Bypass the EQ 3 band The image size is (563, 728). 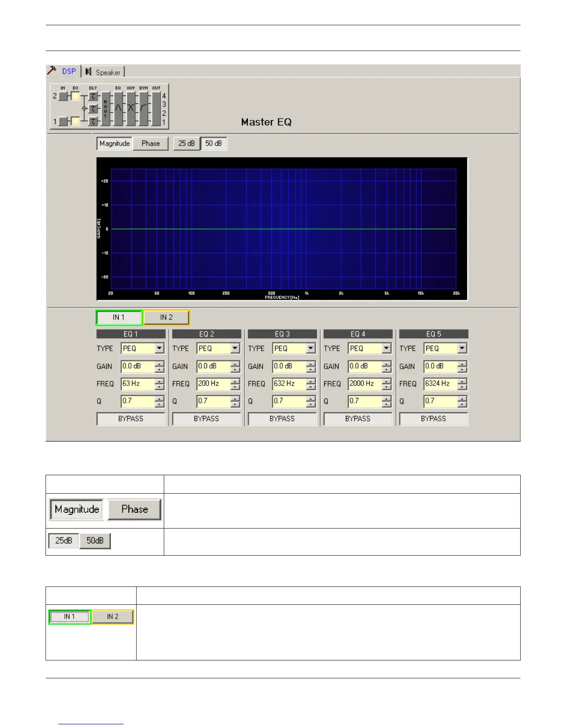click(282, 419)
